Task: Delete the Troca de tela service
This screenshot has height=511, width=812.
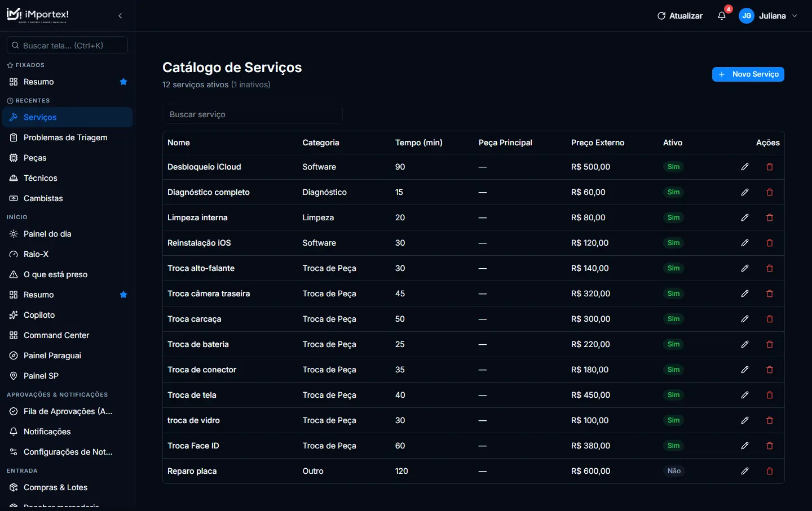Action: [770, 395]
